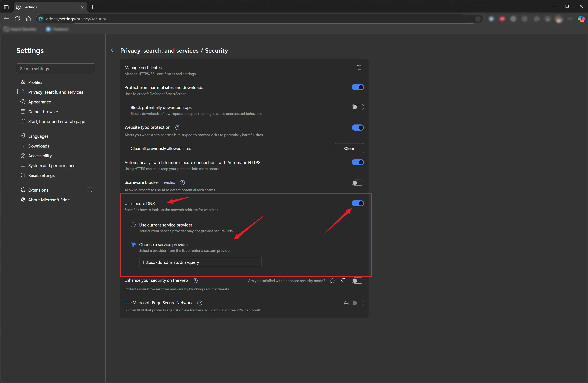Enable Block potentially unwanted apps toggle
This screenshot has height=383, width=588.
(357, 107)
